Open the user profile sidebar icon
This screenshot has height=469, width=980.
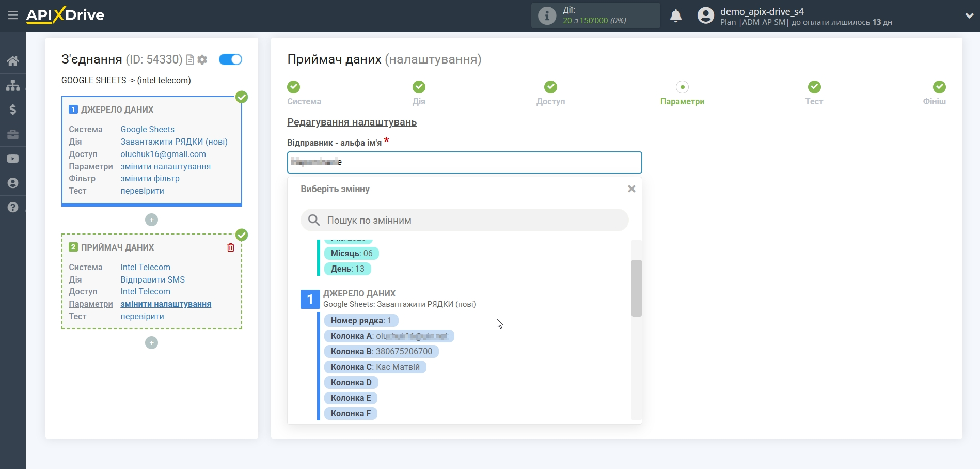[13, 183]
